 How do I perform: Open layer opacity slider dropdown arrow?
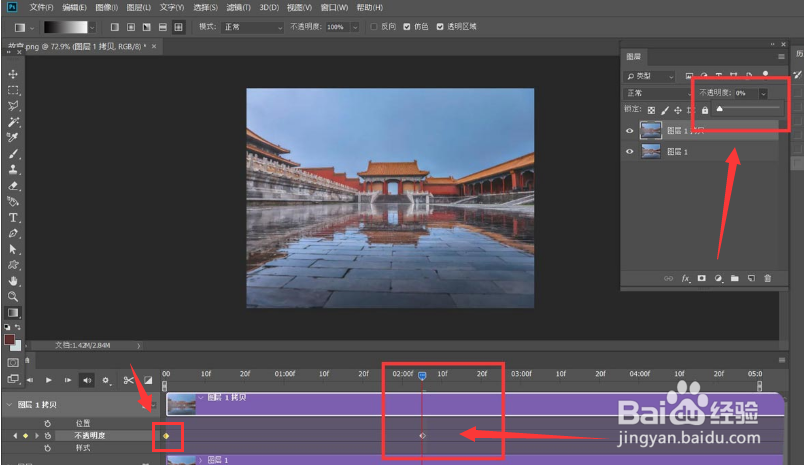point(763,93)
